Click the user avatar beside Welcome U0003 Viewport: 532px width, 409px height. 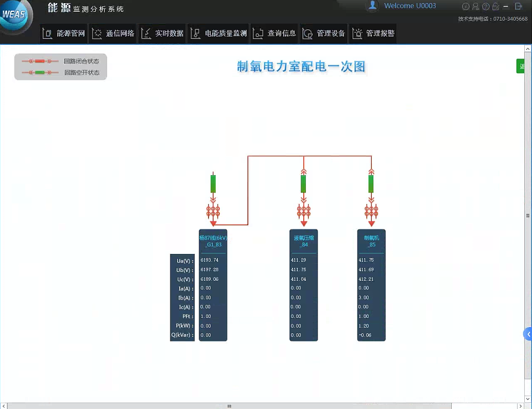tap(371, 6)
